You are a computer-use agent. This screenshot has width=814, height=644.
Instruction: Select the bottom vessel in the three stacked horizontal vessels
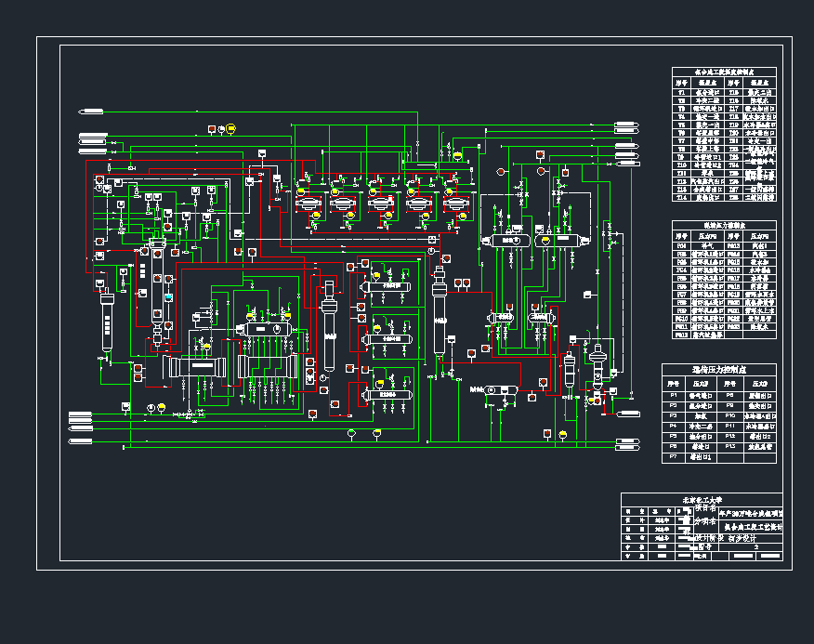click(387, 394)
